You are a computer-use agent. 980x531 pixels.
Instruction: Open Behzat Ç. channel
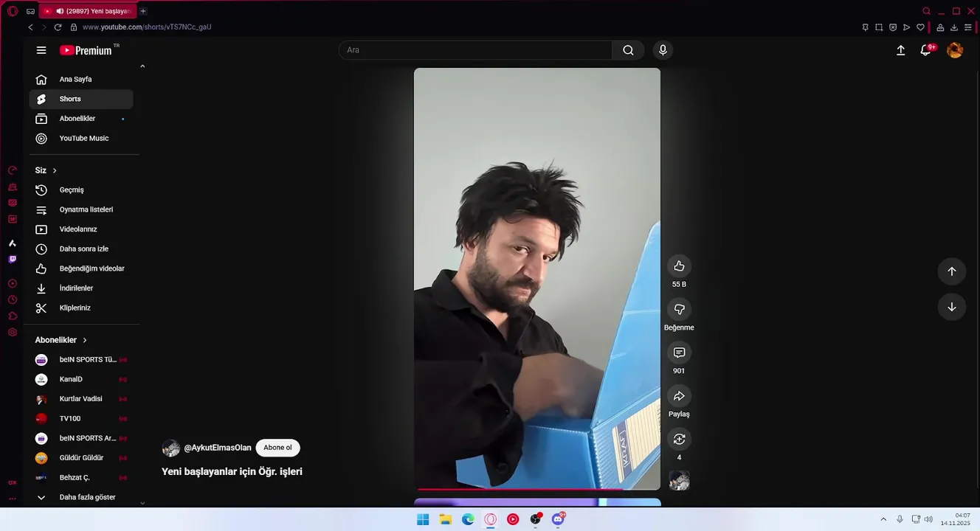(x=81, y=477)
